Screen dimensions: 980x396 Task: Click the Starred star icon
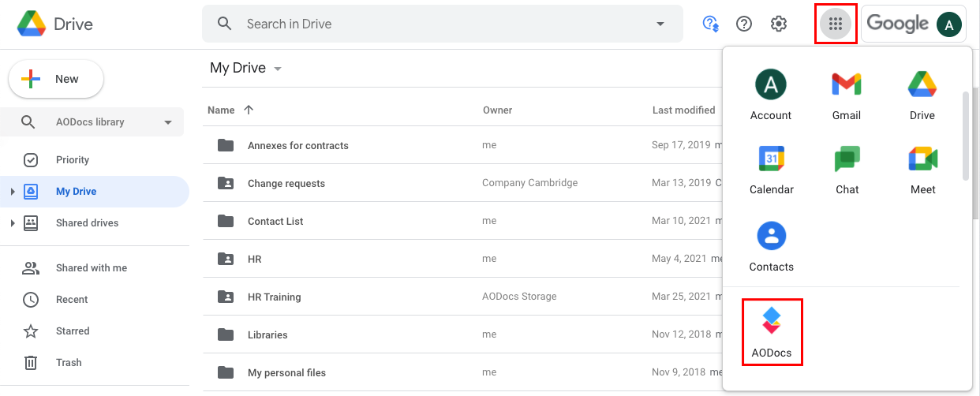pyautogui.click(x=31, y=331)
